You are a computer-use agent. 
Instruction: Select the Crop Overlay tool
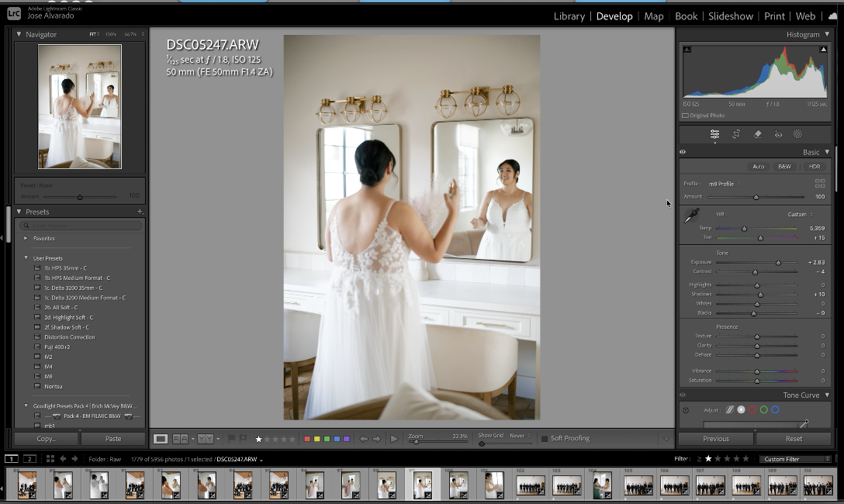[x=736, y=134]
